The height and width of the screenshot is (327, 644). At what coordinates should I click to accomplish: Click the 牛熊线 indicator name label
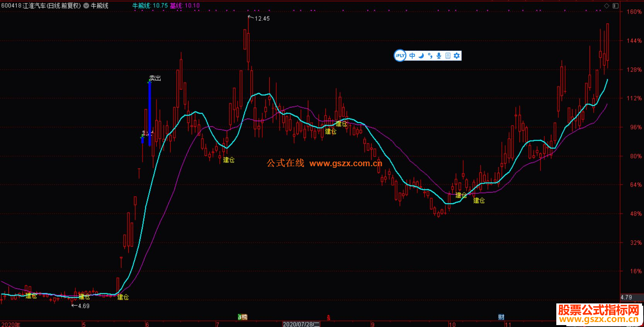tap(100, 6)
